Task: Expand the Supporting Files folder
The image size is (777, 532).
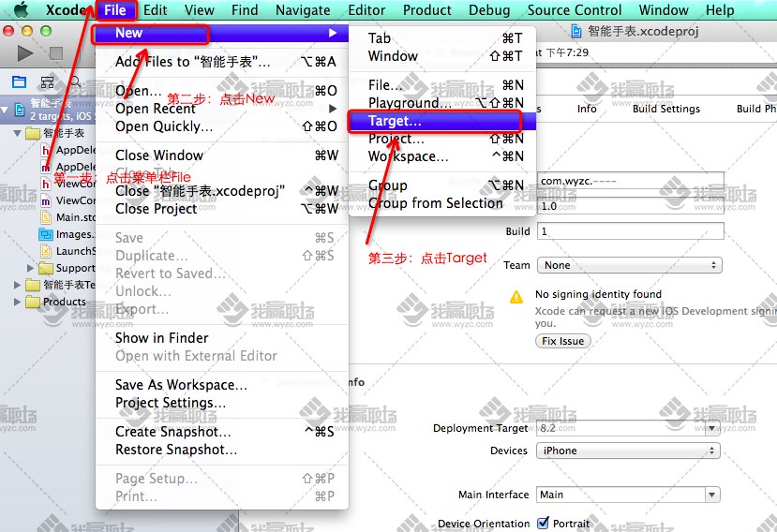Action: coord(30,268)
